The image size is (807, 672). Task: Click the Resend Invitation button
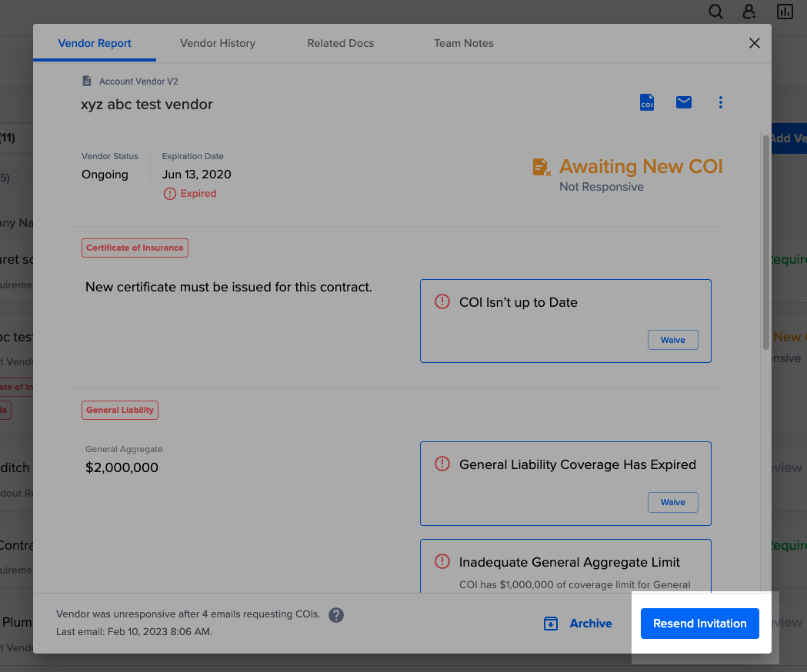[699, 624]
